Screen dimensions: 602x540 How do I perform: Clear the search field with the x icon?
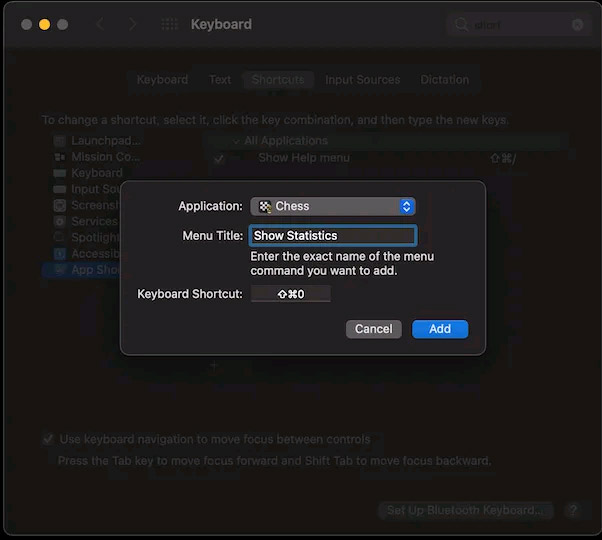577,25
